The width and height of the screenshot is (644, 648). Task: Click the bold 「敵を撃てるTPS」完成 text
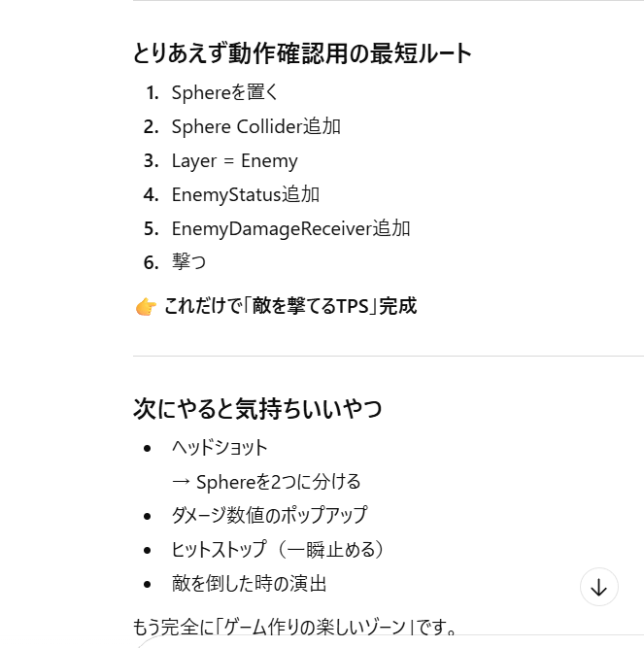coord(290,307)
